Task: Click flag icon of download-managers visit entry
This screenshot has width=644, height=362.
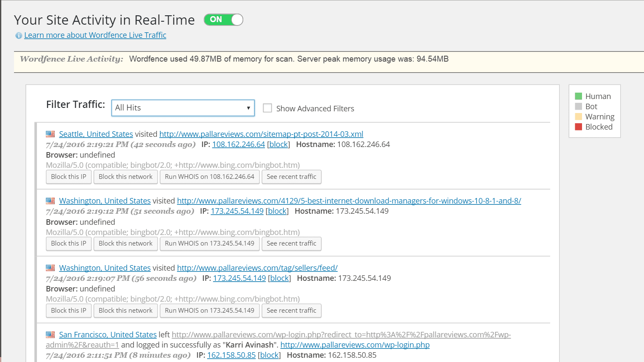Action: point(51,201)
